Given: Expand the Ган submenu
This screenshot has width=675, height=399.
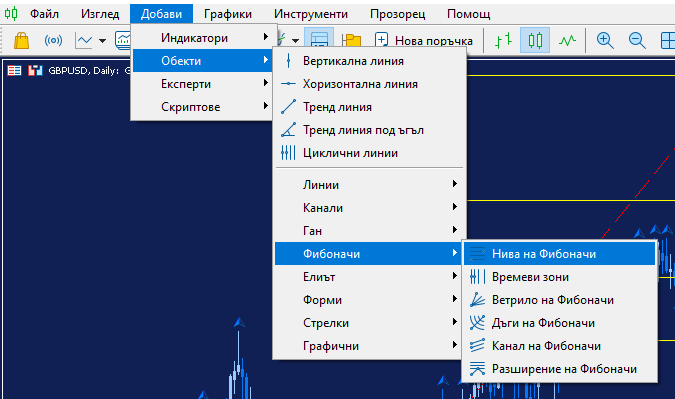Looking at the screenshot, I should [369, 231].
